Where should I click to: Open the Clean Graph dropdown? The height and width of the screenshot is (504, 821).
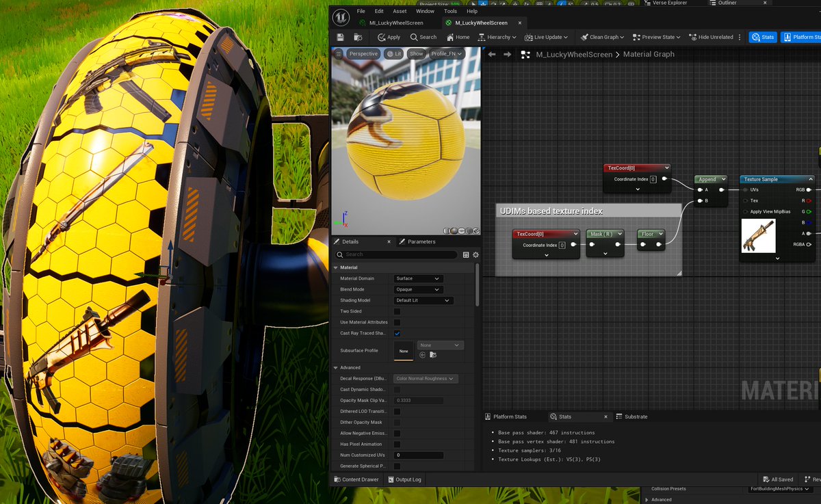click(603, 37)
